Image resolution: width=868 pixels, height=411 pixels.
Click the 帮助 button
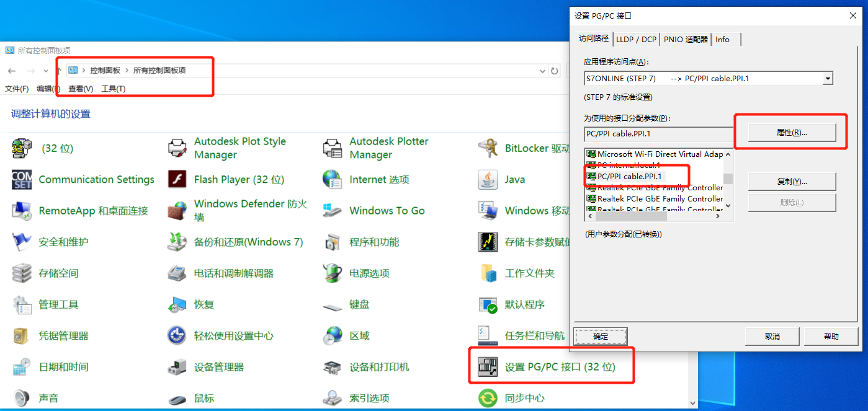pyautogui.click(x=831, y=336)
